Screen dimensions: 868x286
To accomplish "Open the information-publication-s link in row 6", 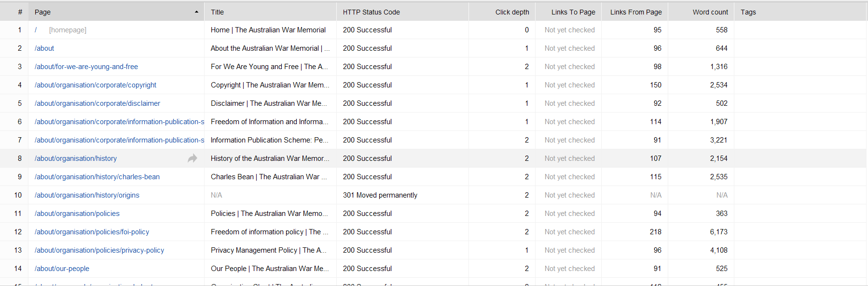I will [x=119, y=122].
